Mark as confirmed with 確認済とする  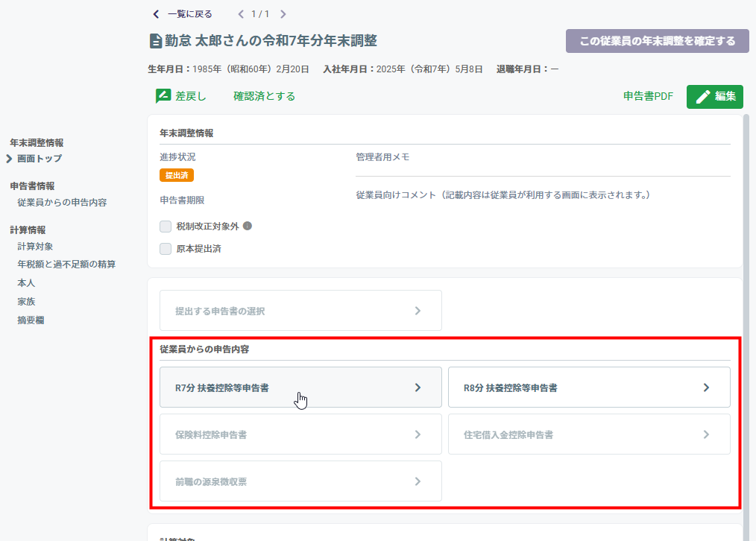264,96
